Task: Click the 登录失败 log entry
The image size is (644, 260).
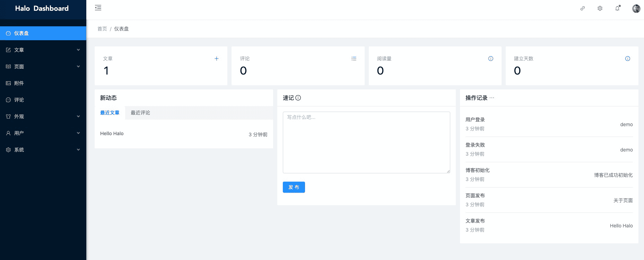Action: click(x=475, y=145)
